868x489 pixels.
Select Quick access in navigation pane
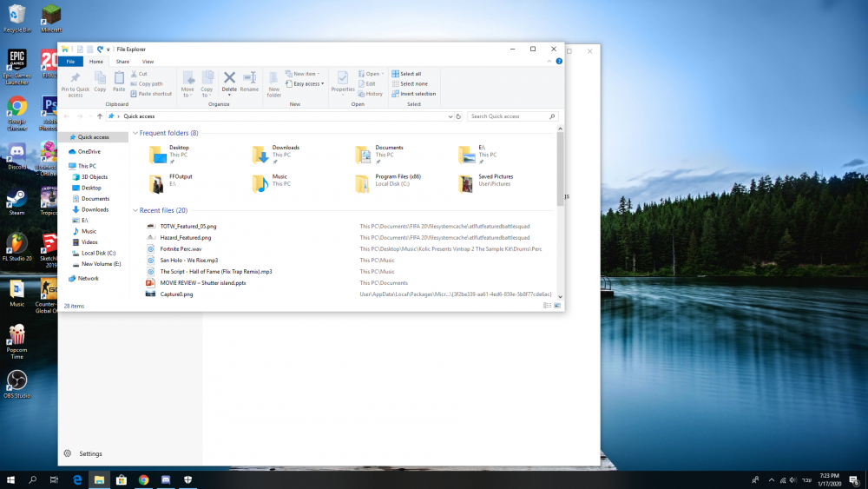93,136
